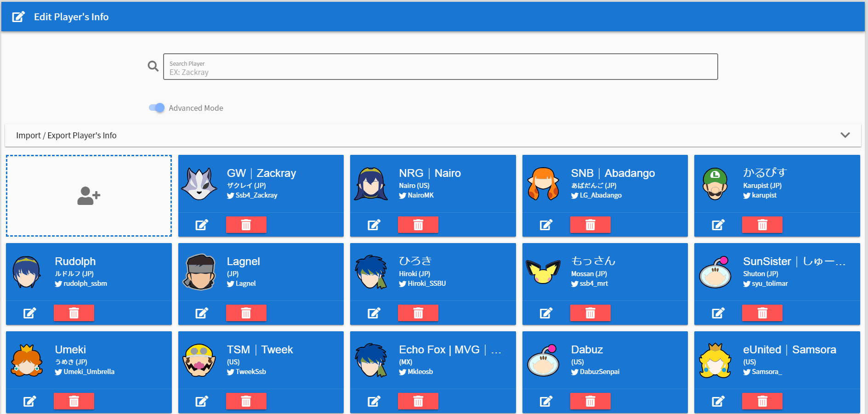Edit the Lagnel player card
Screen dimensions: 868x414
202,313
